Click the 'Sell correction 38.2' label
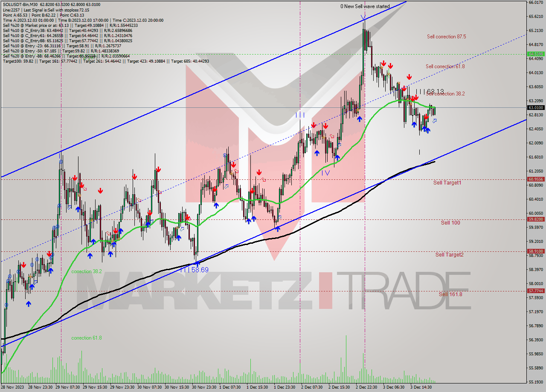Viewport: 546px width, 392px height. click(445, 94)
